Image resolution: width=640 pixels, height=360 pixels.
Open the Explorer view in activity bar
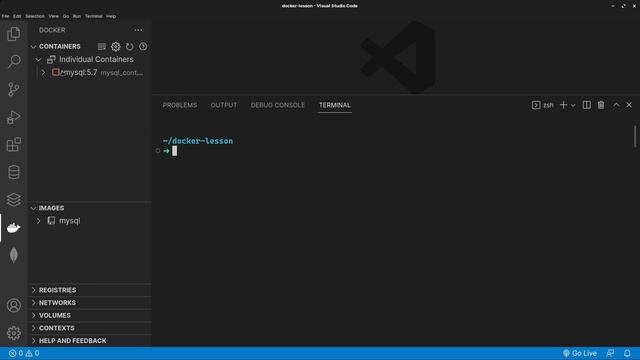tap(13, 34)
